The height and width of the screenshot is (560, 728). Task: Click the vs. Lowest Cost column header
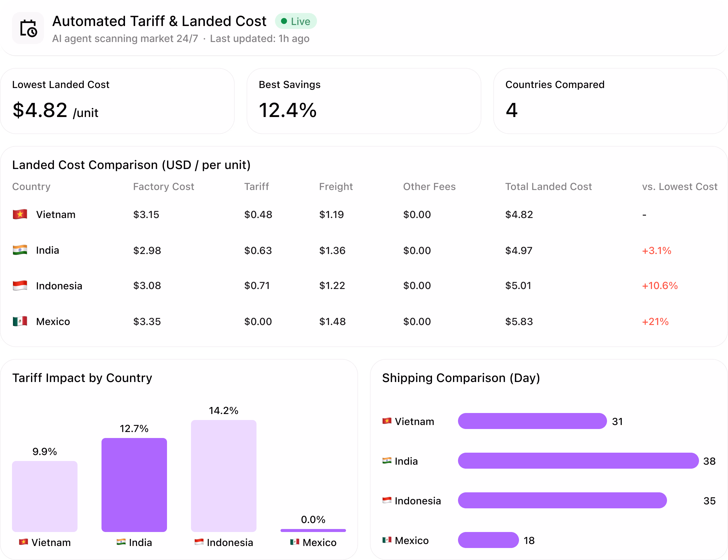680,187
